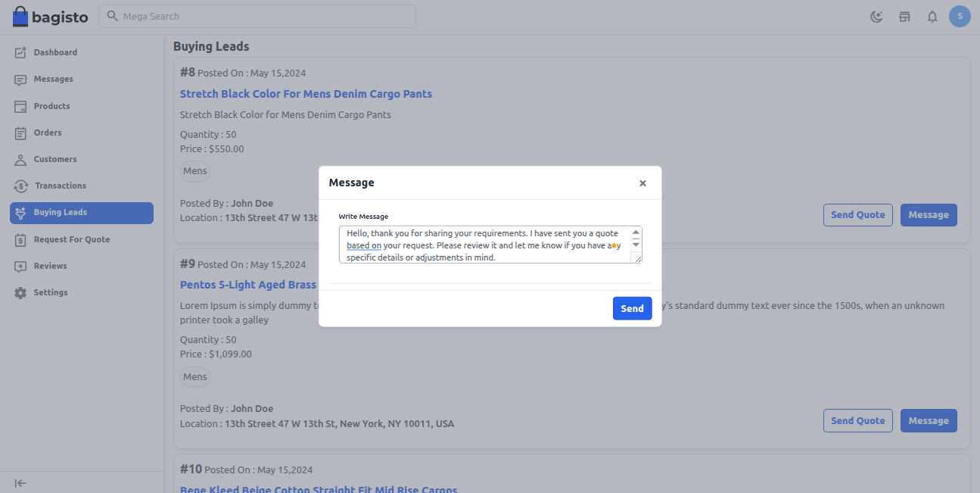Open the Messages section in the sidebar

[x=21, y=79]
